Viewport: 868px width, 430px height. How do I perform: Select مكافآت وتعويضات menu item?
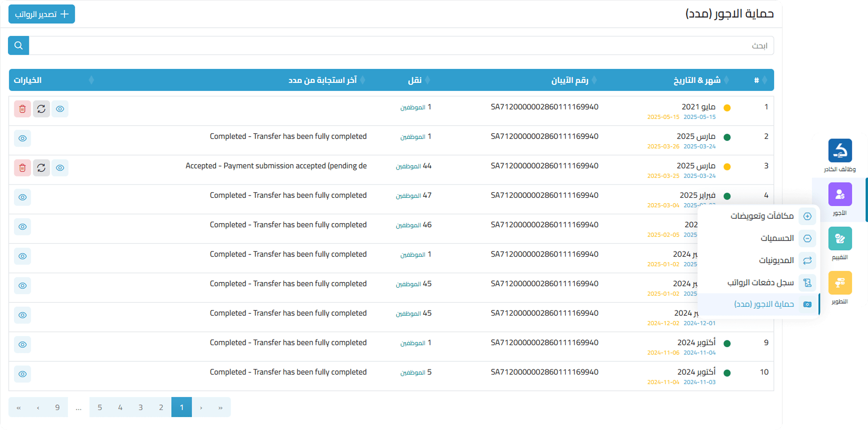(762, 216)
